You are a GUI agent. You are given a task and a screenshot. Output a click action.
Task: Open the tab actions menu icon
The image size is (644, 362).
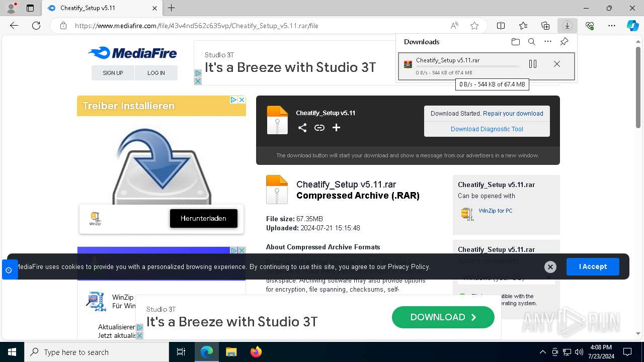tap(30, 8)
